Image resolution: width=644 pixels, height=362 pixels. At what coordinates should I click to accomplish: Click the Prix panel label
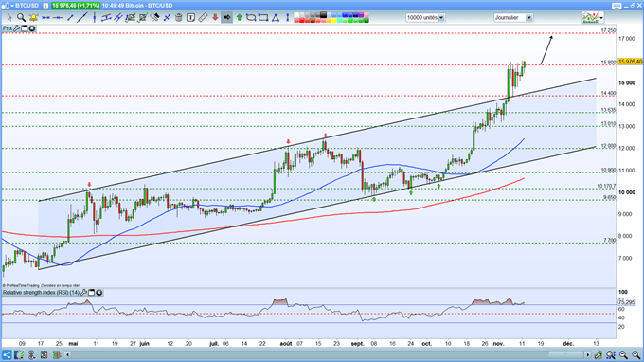[8, 28]
